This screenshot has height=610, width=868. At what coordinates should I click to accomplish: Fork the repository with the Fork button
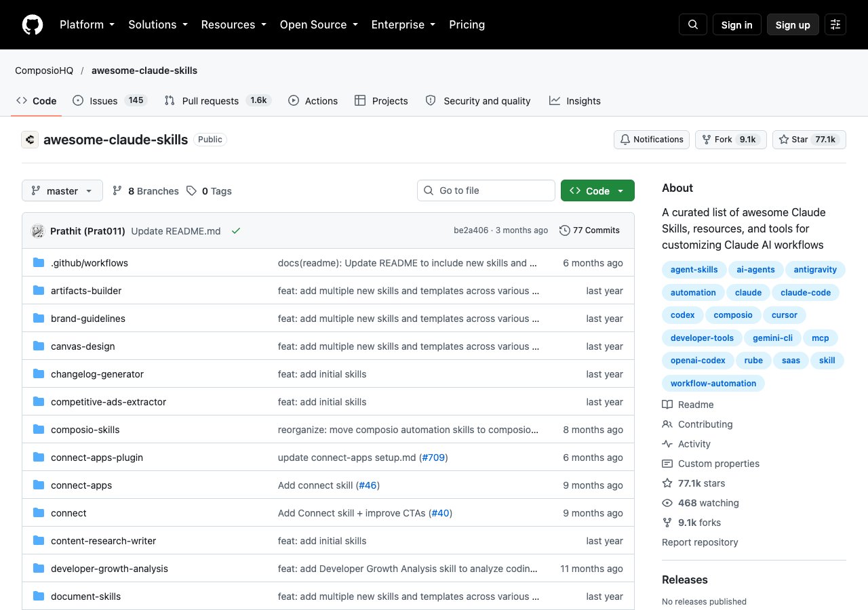[731, 140]
